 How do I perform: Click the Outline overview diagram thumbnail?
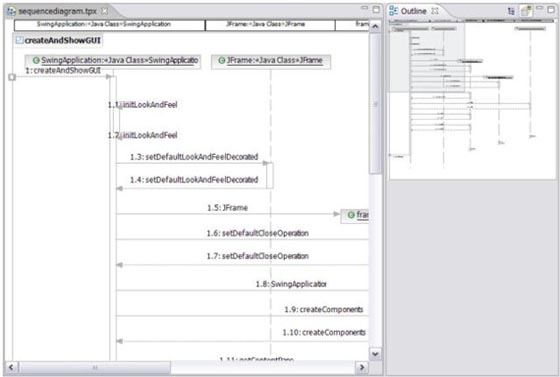tap(472, 99)
